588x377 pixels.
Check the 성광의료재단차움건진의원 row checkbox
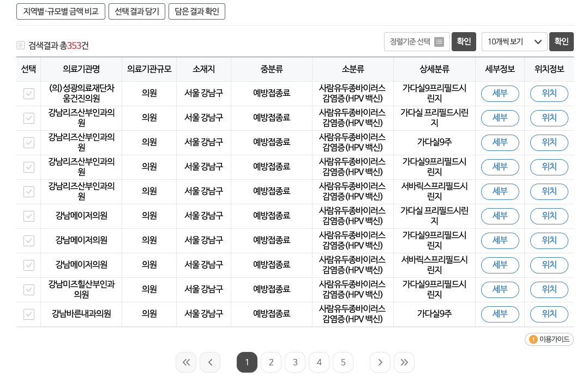click(28, 93)
